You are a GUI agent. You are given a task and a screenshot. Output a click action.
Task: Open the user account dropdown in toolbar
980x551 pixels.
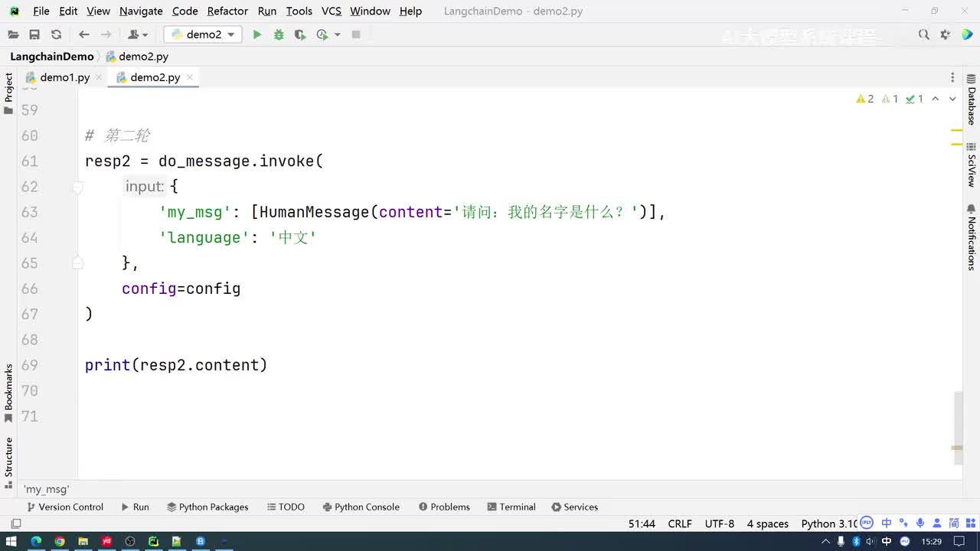click(x=138, y=34)
